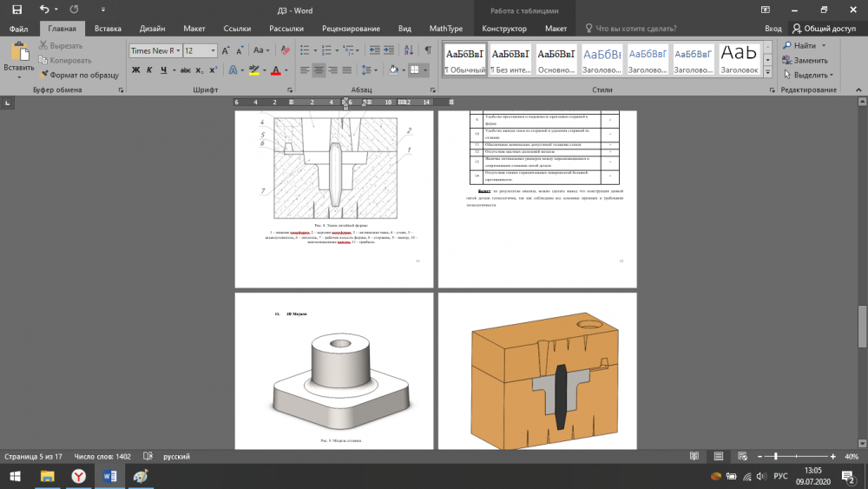Click the Общий доступ button

(x=824, y=29)
